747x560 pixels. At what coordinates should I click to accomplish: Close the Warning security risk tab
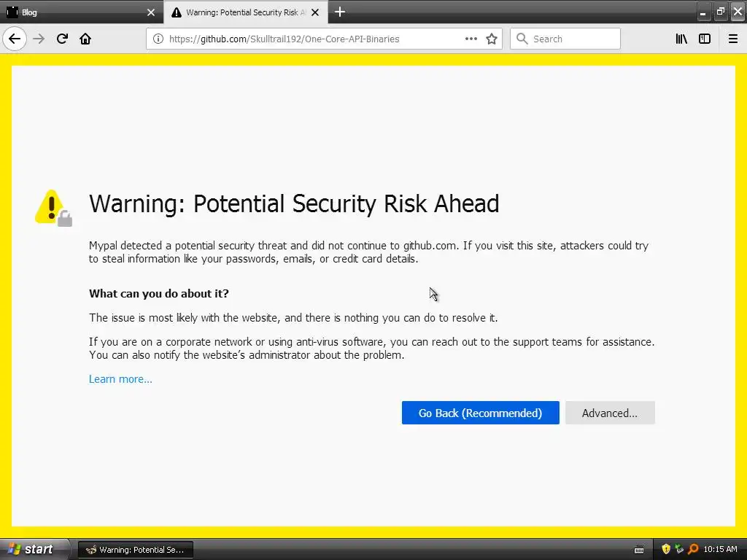pos(315,12)
